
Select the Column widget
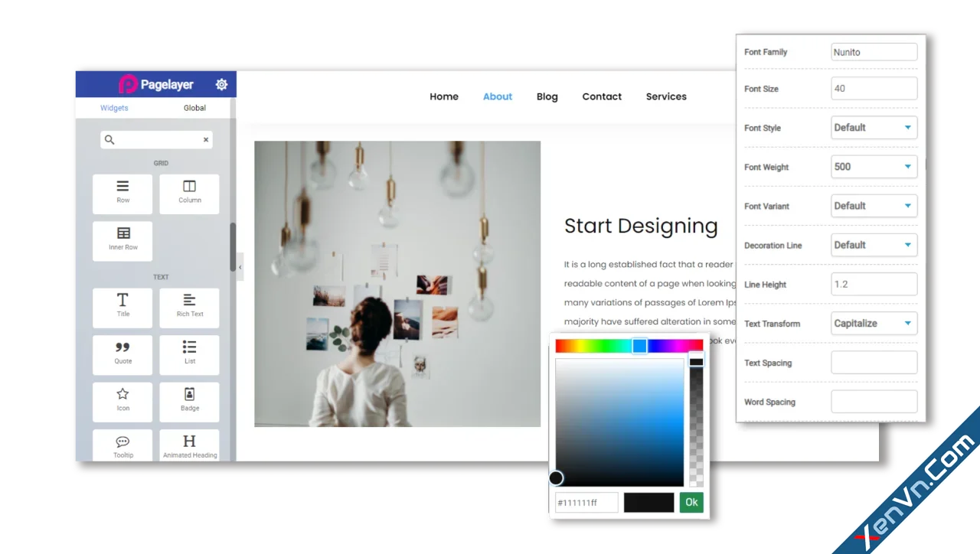pos(189,194)
